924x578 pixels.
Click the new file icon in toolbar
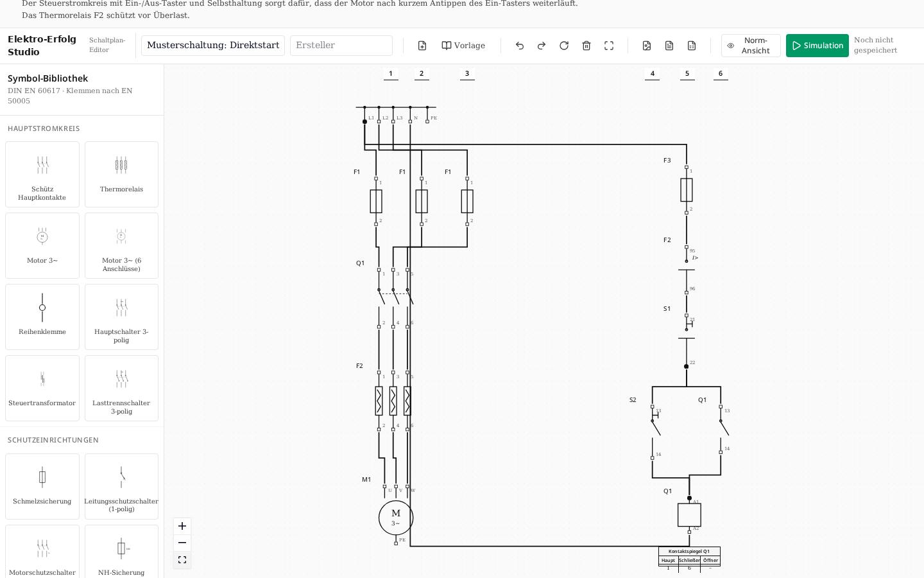click(422, 46)
